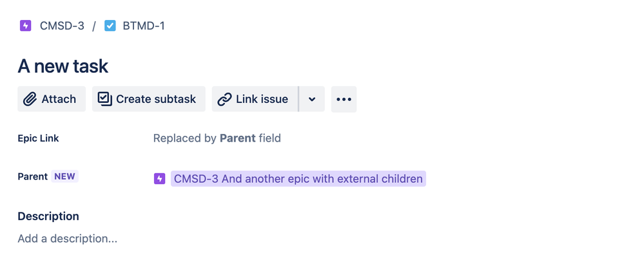Click the Create subtask button label
Screen dimensions: 644x264
(156, 99)
